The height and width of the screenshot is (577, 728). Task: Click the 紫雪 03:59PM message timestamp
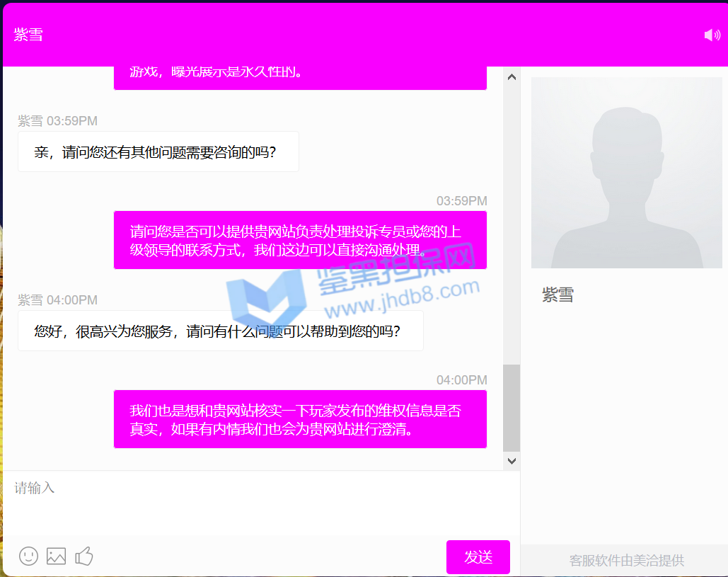pos(58,121)
